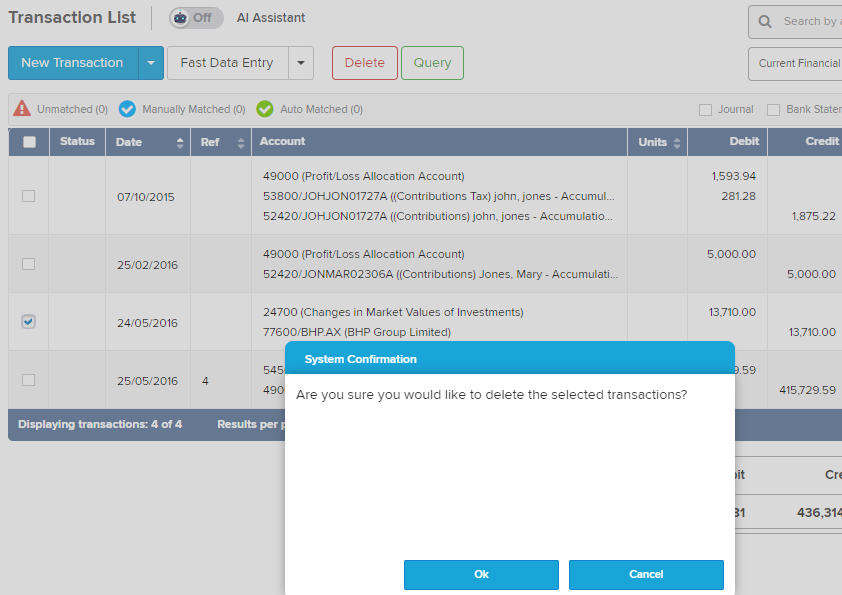842x595 pixels.
Task: Open the Current Financial period selector
Action: [797, 63]
